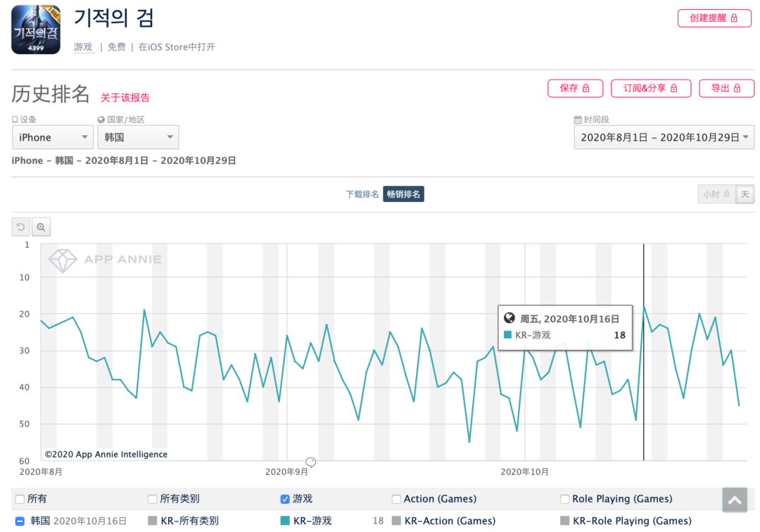
Task: Click the 2020年10月 axis label
Action: point(524,471)
